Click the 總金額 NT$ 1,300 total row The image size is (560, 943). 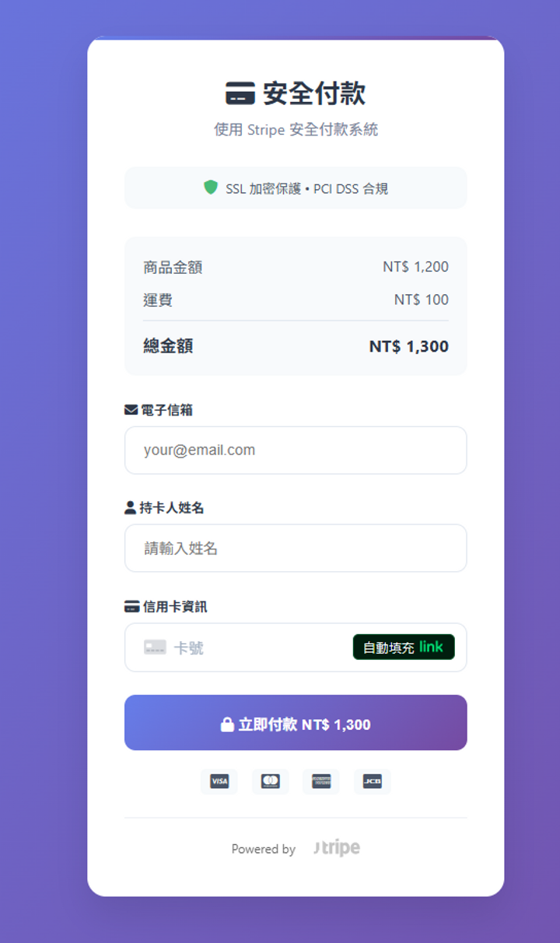point(296,346)
